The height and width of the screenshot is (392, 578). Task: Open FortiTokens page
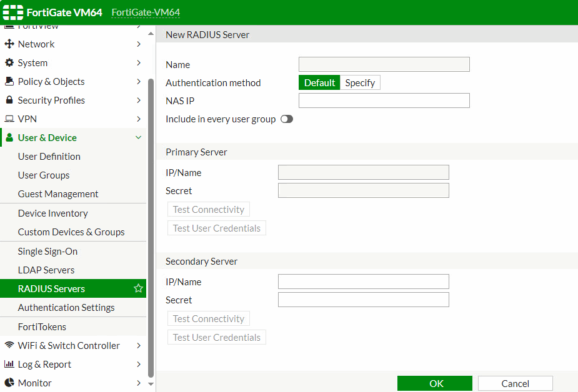click(73, 326)
